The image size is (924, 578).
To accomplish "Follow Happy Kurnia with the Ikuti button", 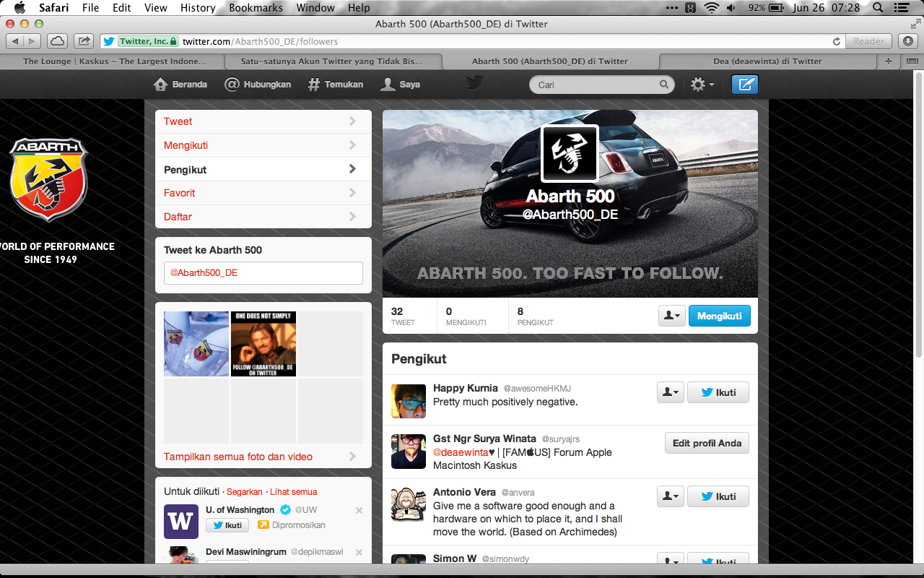I will click(718, 392).
